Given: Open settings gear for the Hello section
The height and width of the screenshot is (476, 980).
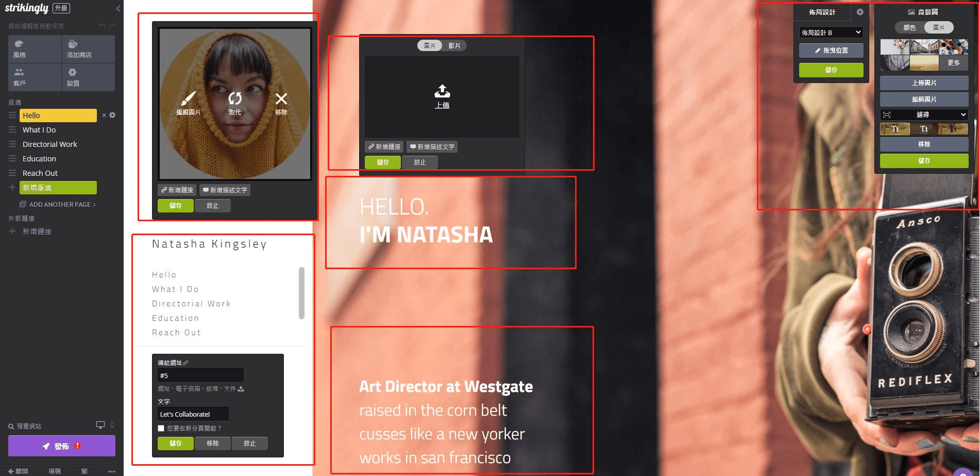Looking at the screenshot, I should click(x=112, y=116).
